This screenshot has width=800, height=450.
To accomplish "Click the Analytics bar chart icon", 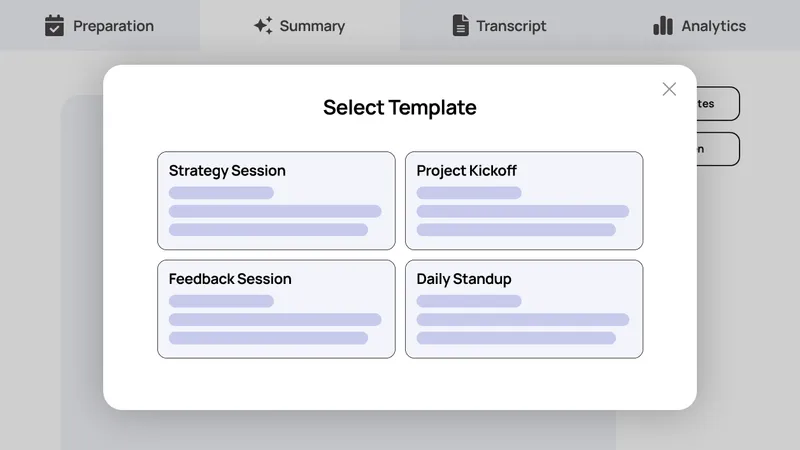I will tap(663, 26).
